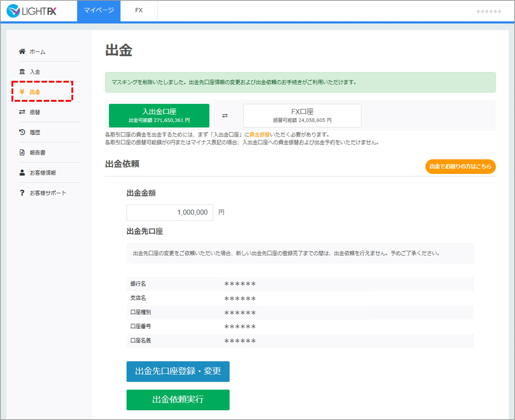The width and height of the screenshot is (515, 420).
Task: Click the 口座番号 row masked value
Action: 240,327
